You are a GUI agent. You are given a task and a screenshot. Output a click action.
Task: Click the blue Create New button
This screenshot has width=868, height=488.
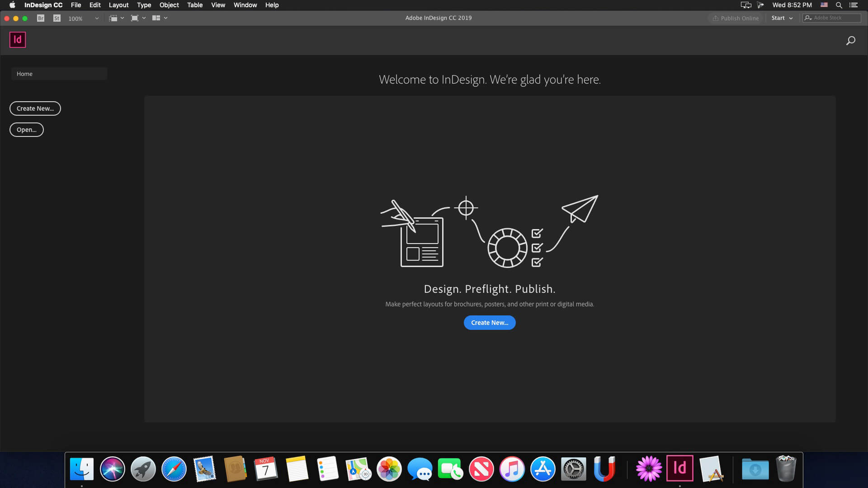coord(490,322)
